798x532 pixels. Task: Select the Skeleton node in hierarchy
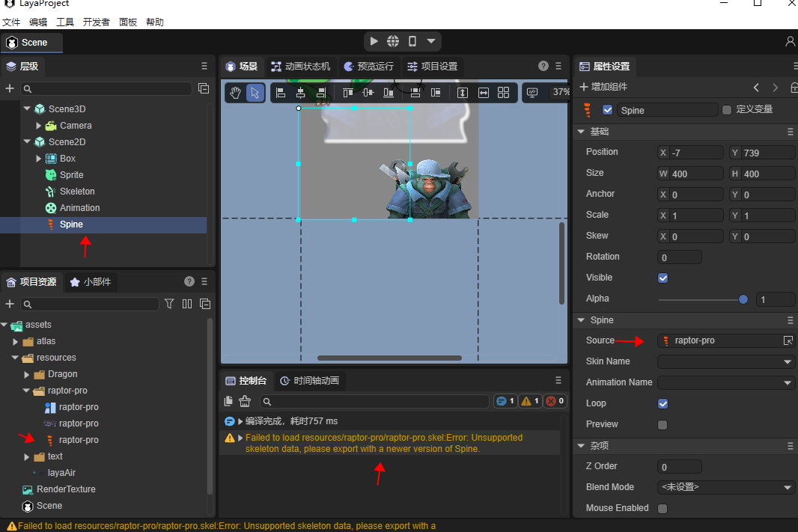(x=77, y=192)
